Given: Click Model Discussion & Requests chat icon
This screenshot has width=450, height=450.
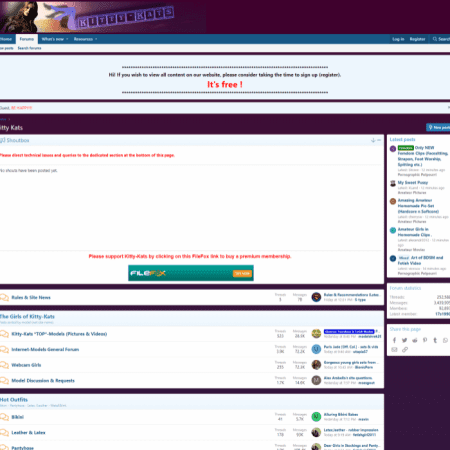Looking at the screenshot, I should coord(4,380).
